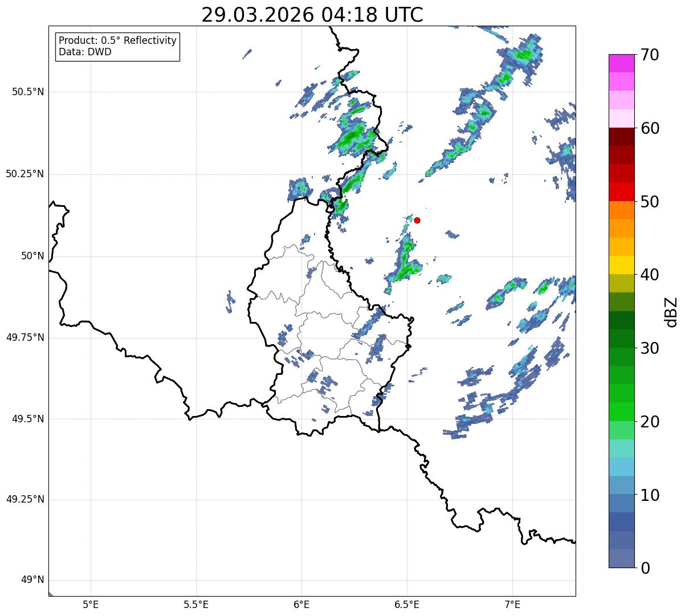Click the 6.5°E longitude label

pos(407,604)
